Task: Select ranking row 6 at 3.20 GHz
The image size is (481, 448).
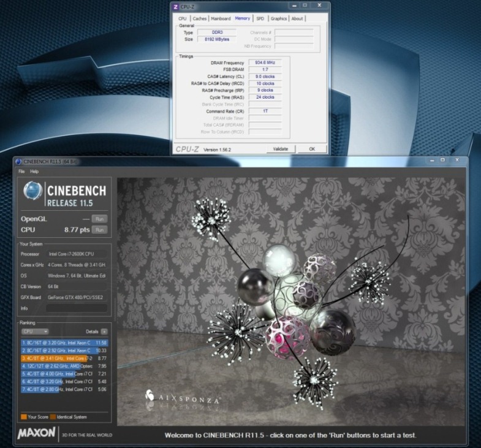Action: (64, 382)
